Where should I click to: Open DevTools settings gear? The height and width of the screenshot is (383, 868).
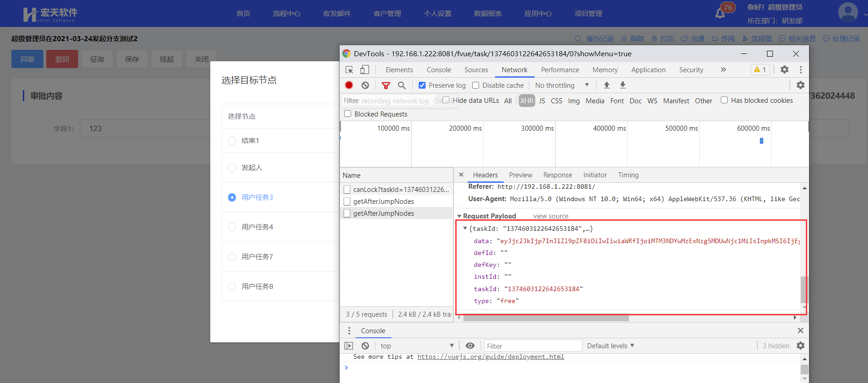click(x=784, y=69)
